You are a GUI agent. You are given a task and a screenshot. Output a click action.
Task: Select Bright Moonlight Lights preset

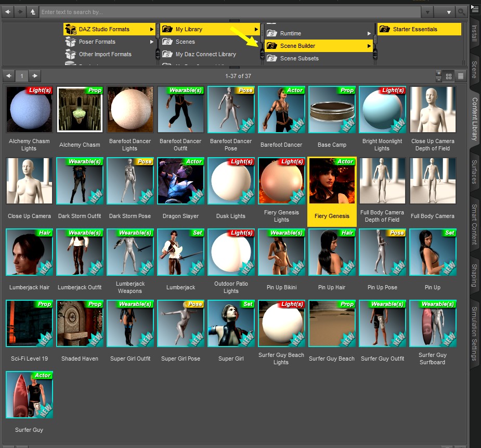tap(382, 110)
